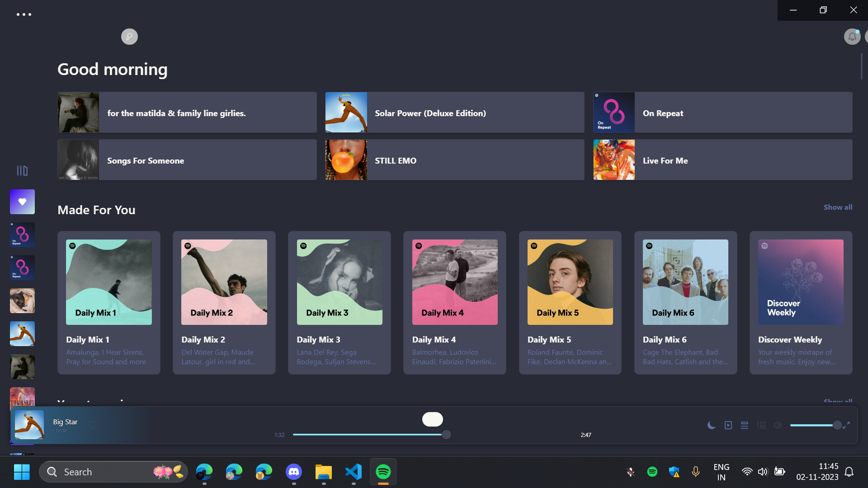Viewport: 868px width, 488px height.
Task: Open the play queue icon
Action: point(745,425)
